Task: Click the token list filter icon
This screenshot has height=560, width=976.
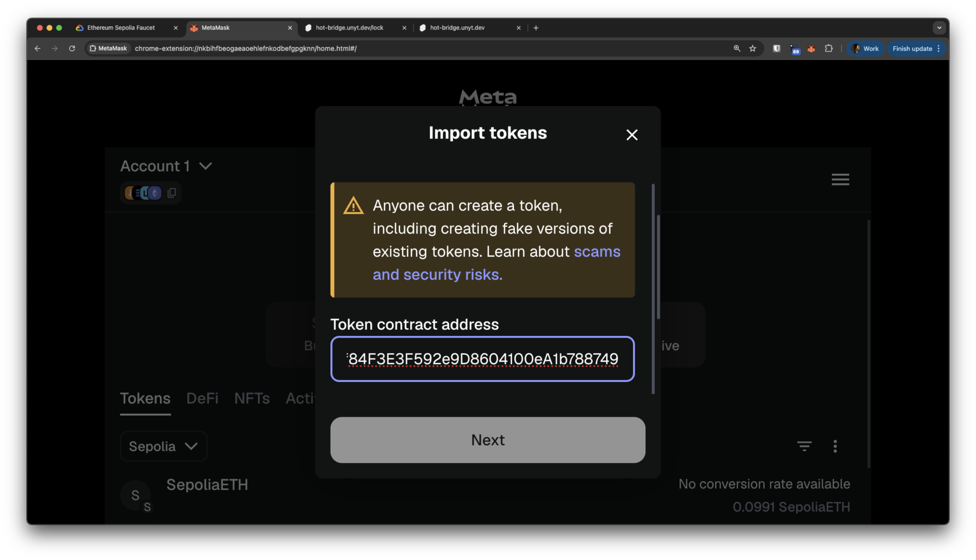Action: (804, 446)
